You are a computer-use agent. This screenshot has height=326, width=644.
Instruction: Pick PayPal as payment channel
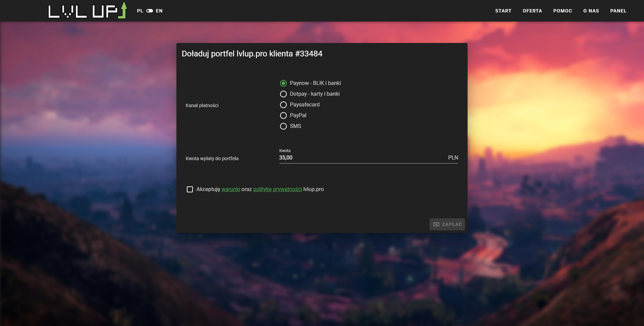283,115
